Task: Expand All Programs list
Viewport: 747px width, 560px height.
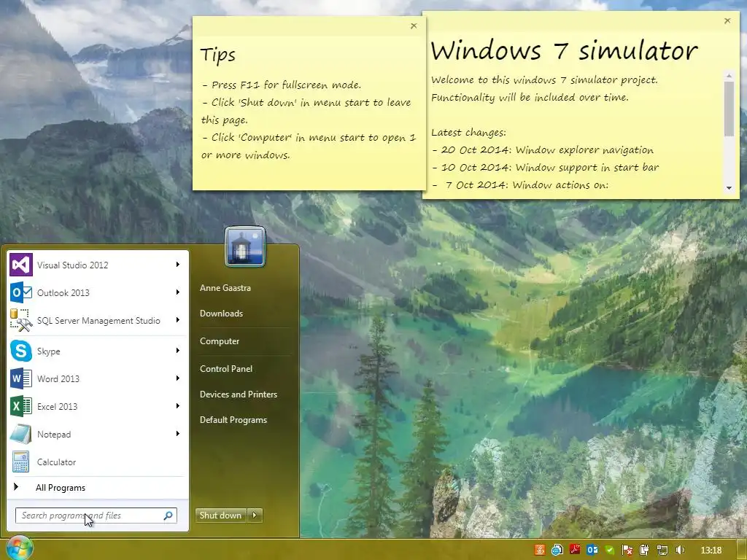Action: pos(96,488)
